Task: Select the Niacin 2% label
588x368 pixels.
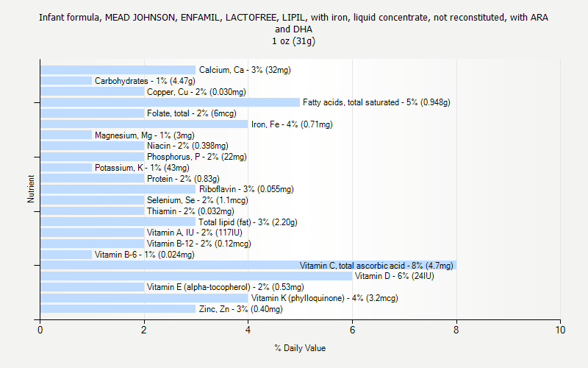Action: tap(187, 146)
